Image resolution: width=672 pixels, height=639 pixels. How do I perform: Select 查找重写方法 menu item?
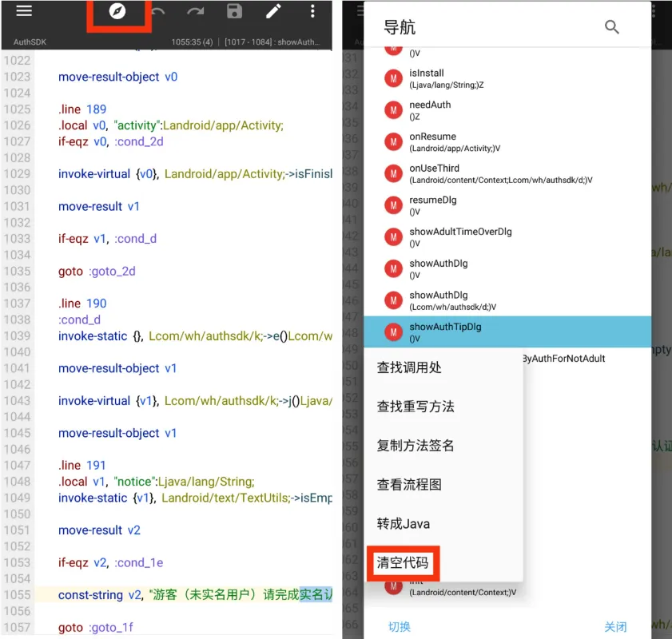pos(416,407)
